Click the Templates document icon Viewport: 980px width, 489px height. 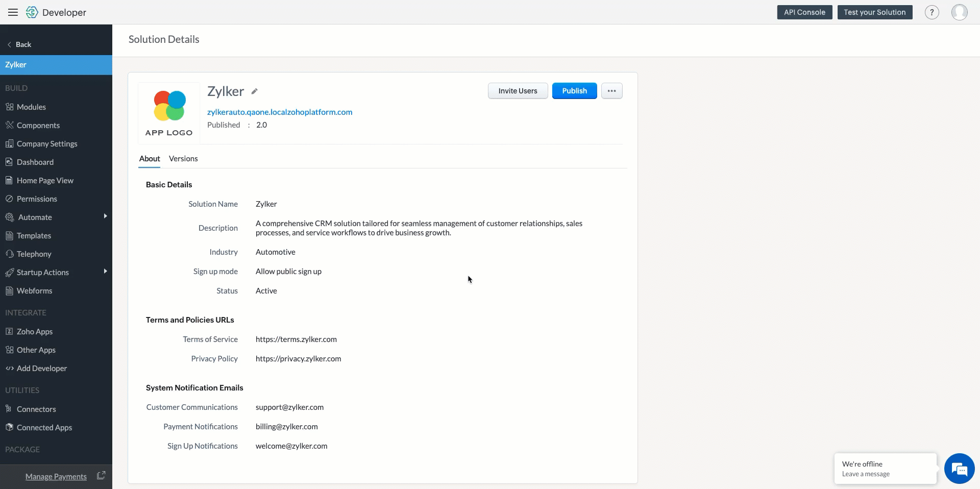(x=9, y=235)
